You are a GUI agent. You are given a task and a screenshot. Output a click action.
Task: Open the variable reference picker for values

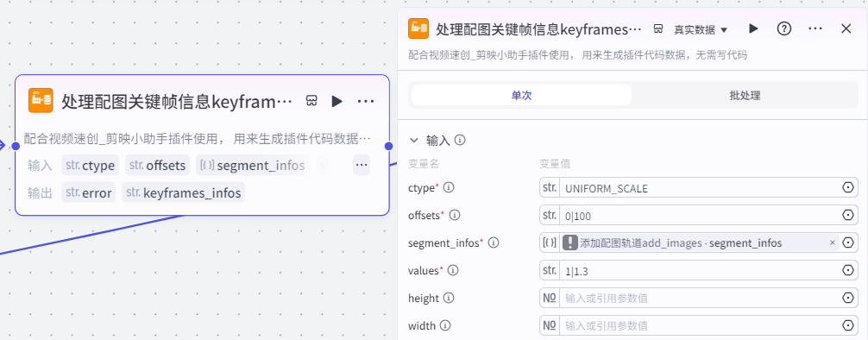(x=848, y=270)
